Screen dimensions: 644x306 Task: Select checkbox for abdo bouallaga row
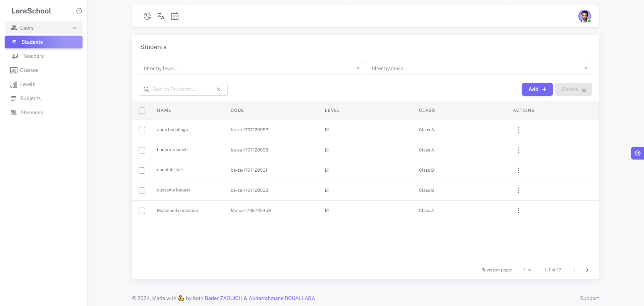(142, 130)
